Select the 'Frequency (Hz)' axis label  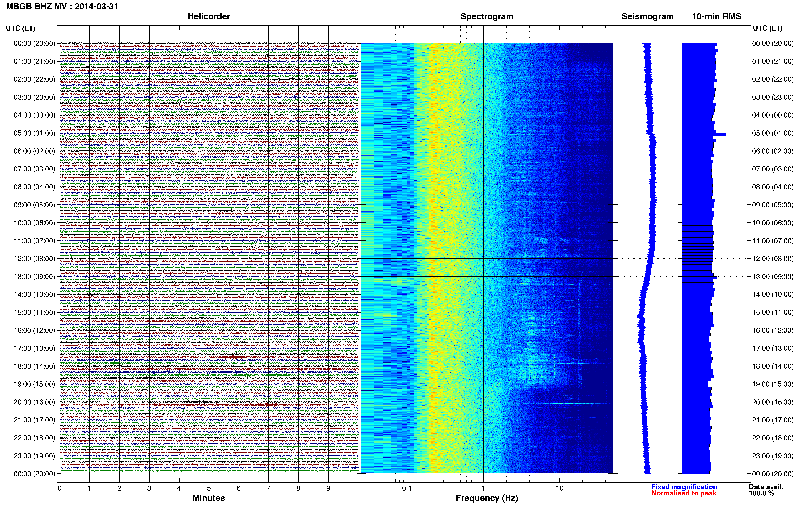pos(487,498)
